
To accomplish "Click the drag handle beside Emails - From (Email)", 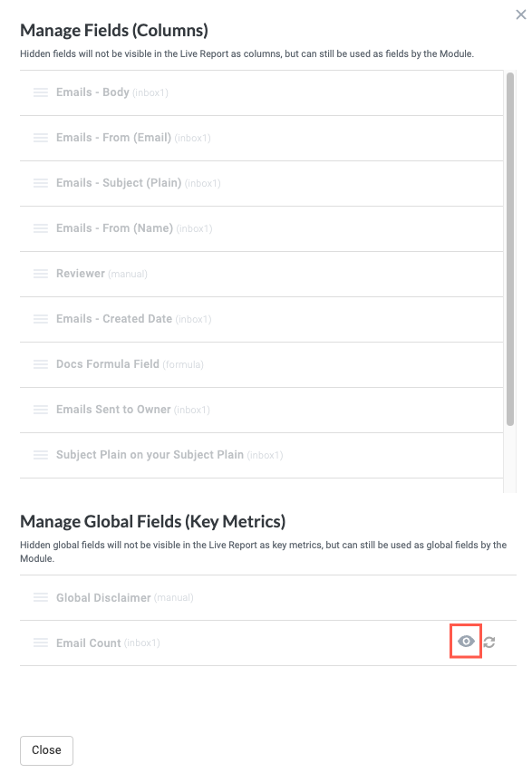I will [x=40, y=138].
